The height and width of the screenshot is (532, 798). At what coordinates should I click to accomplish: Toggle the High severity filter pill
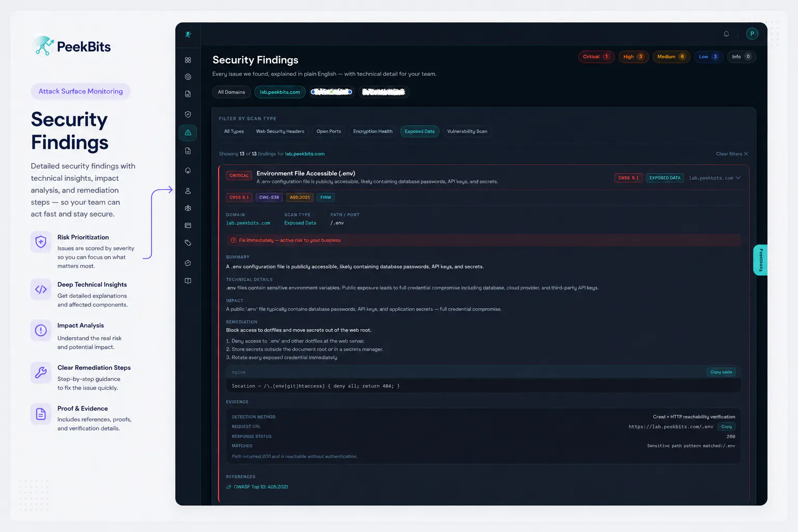coord(634,57)
